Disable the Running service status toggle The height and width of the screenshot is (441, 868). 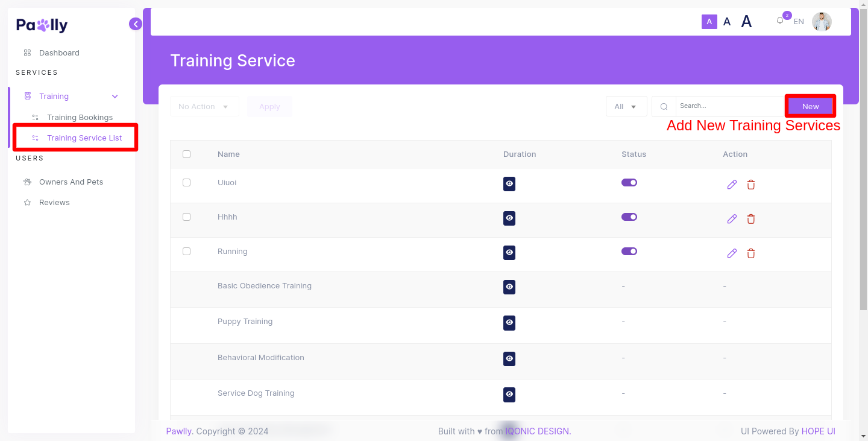click(629, 252)
